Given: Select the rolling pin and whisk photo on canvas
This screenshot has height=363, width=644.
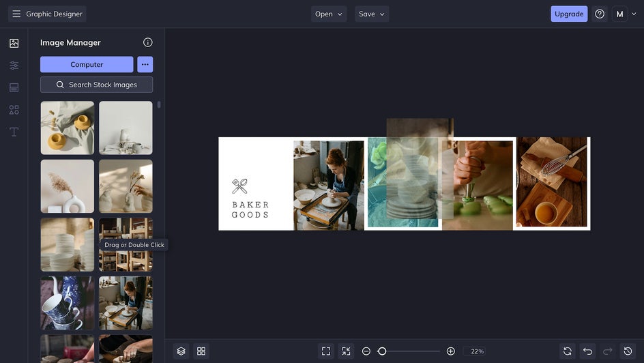Looking at the screenshot, I should 552,182.
